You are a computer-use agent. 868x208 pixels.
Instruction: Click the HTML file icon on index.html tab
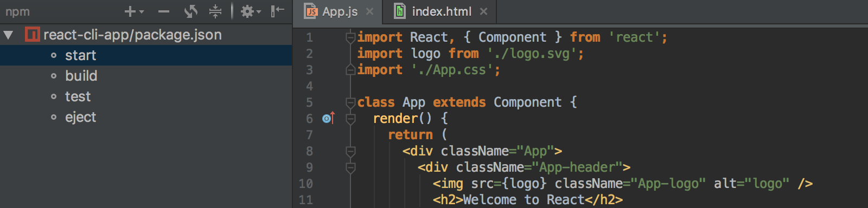pos(400,11)
